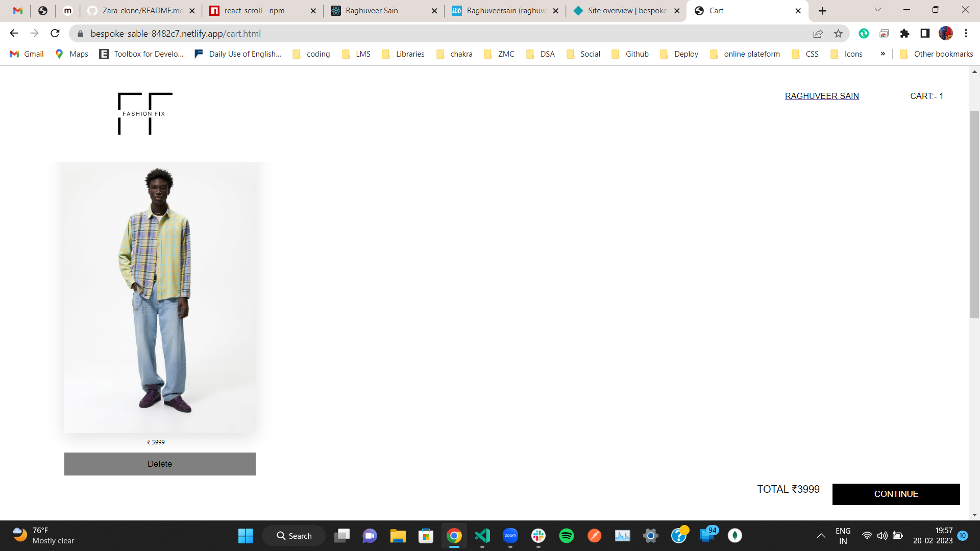
Task: Click the Chrome profile avatar
Action: tap(945, 33)
